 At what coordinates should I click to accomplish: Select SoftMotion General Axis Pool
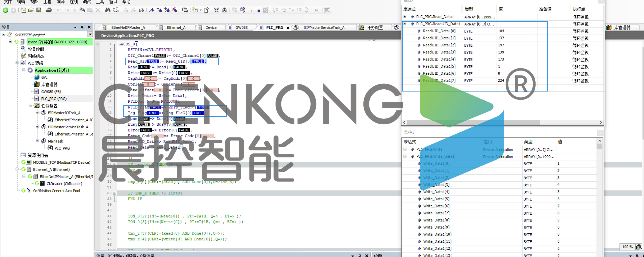pyautogui.click(x=57, y=191)
